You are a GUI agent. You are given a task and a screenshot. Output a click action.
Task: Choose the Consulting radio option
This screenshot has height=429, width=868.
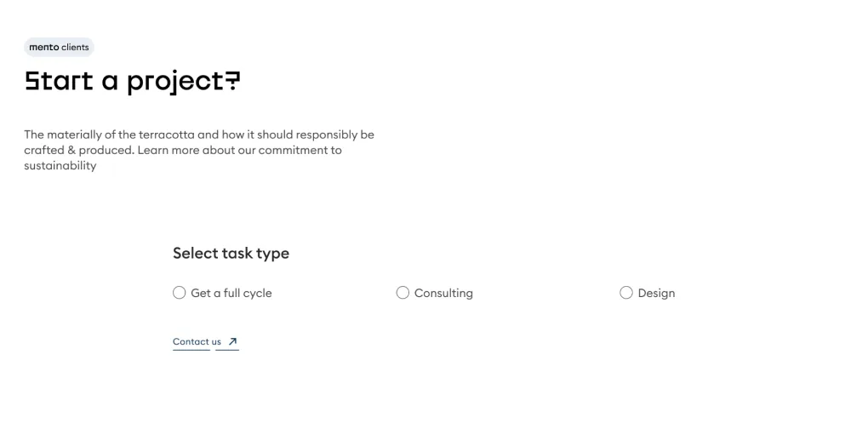[403, 293]
